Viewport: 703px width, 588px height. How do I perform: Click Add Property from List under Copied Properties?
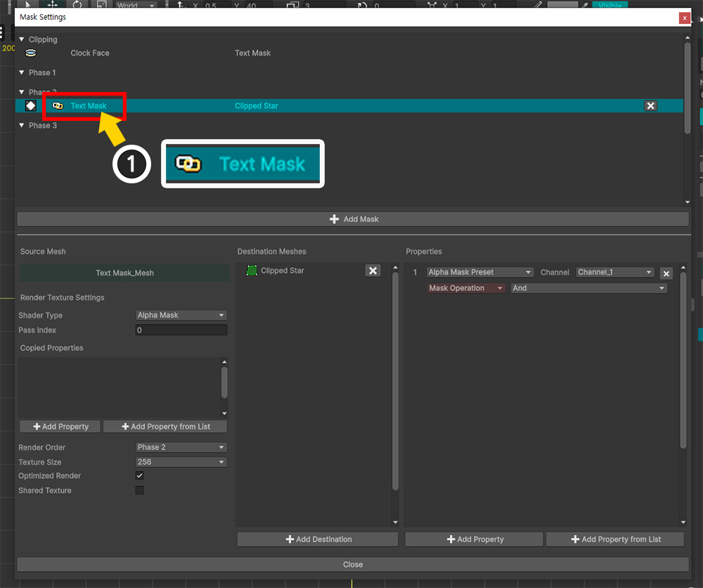click(x=165, y=426)
